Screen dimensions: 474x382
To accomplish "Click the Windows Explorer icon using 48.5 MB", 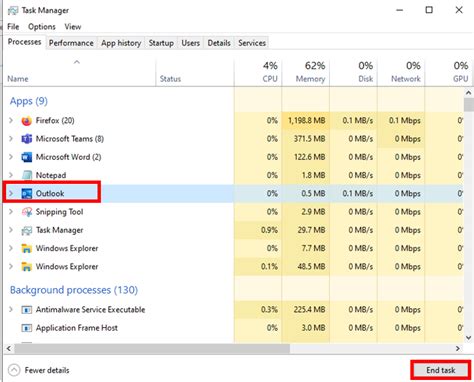I will 26,267.
